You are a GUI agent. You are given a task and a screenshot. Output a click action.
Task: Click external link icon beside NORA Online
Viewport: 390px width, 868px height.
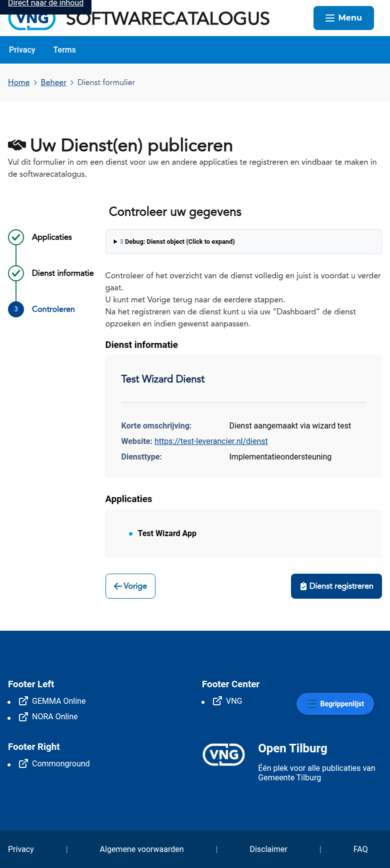click(23, 717)
